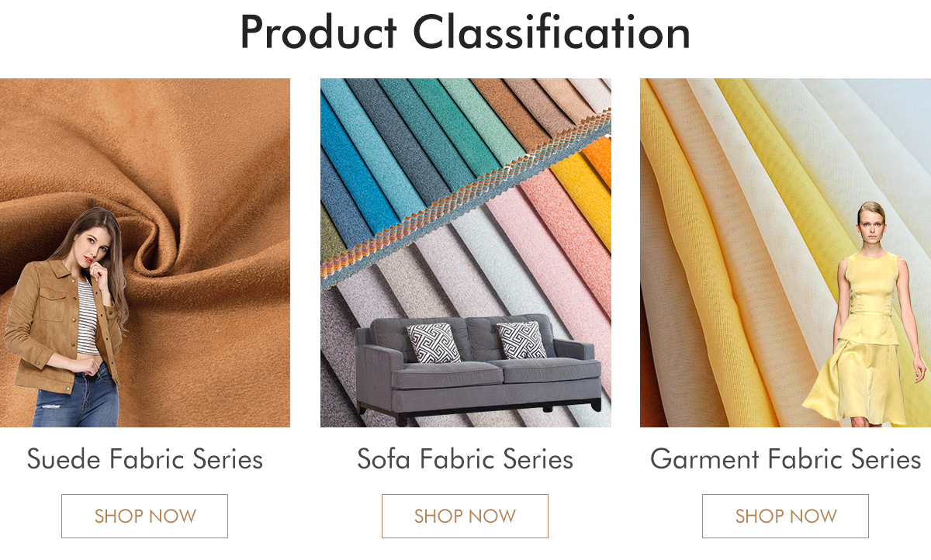Viewport: 931px width, 560px height.
Task: Click the woman wearing the tan suede jacket
Action: (x=66, y=318)
